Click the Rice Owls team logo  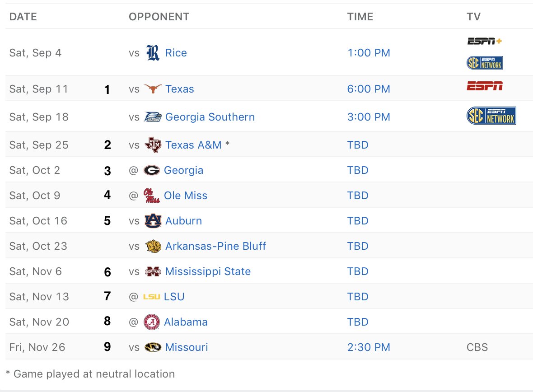(153, 53)
